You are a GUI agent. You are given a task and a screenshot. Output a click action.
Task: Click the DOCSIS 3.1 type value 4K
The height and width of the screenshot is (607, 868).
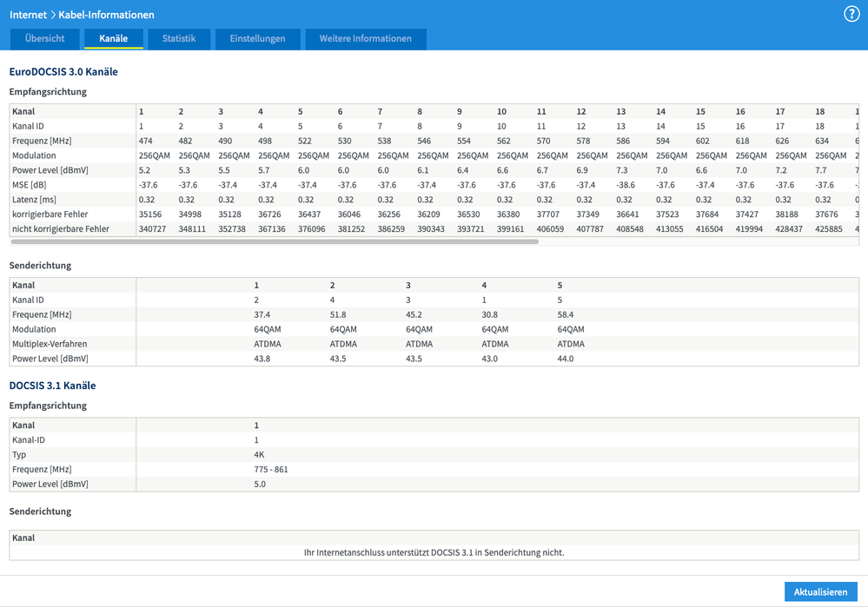(259, 455)
